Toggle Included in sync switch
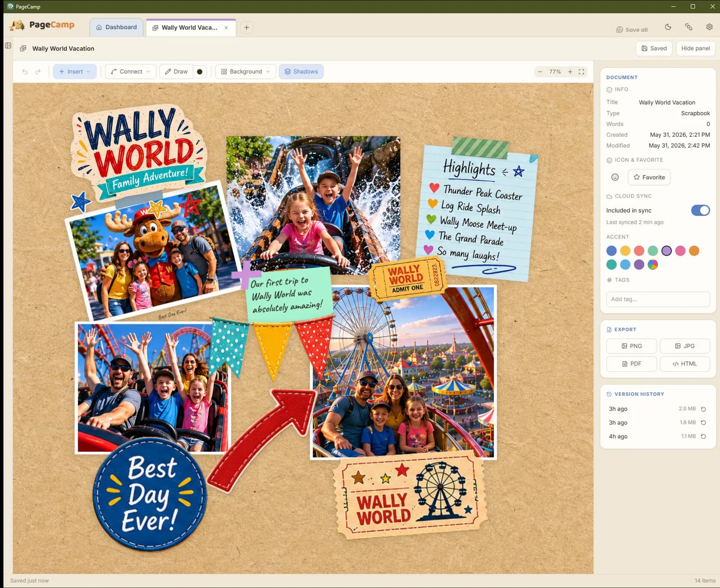Image resolution: width=720 pixels, height=588 pixels. [700, 210]
